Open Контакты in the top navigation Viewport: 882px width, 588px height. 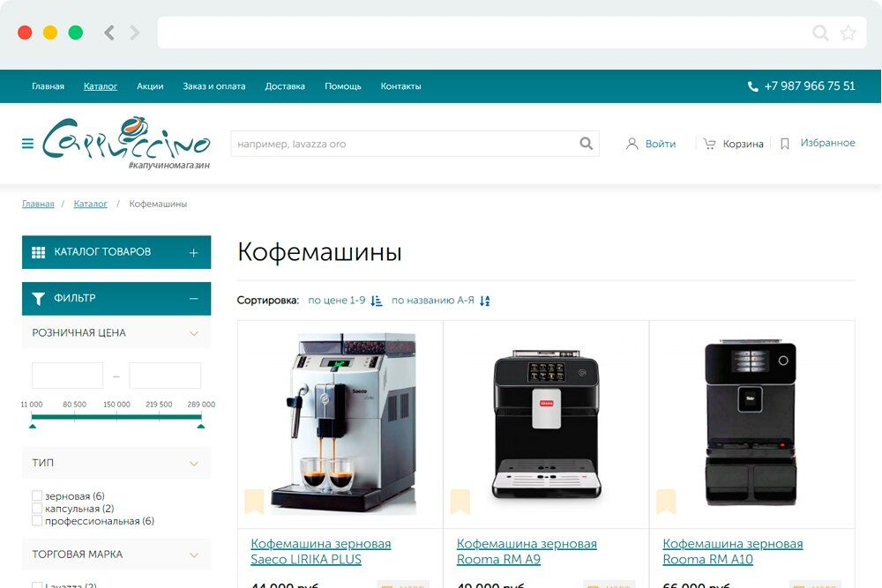(x=401, y=86)
